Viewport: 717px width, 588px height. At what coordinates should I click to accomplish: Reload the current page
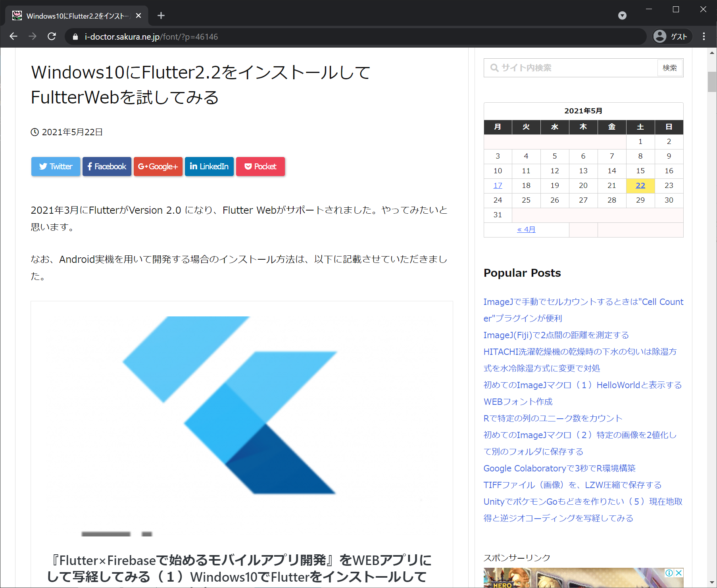(52, 36)
